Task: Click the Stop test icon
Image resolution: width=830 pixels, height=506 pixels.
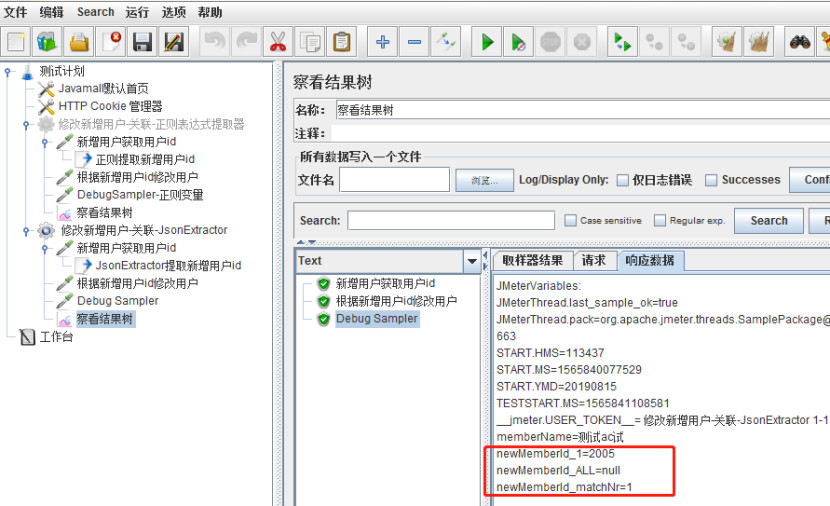Action: pyautogui.click(x=550, y=41)
